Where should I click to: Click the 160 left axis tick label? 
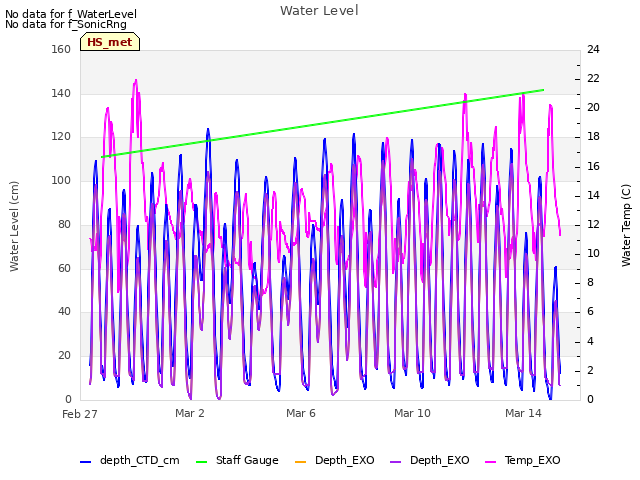(x=61, y=49)
